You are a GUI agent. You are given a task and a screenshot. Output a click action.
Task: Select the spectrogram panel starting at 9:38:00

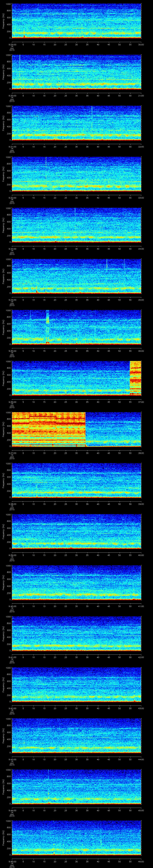click(76, 481)
